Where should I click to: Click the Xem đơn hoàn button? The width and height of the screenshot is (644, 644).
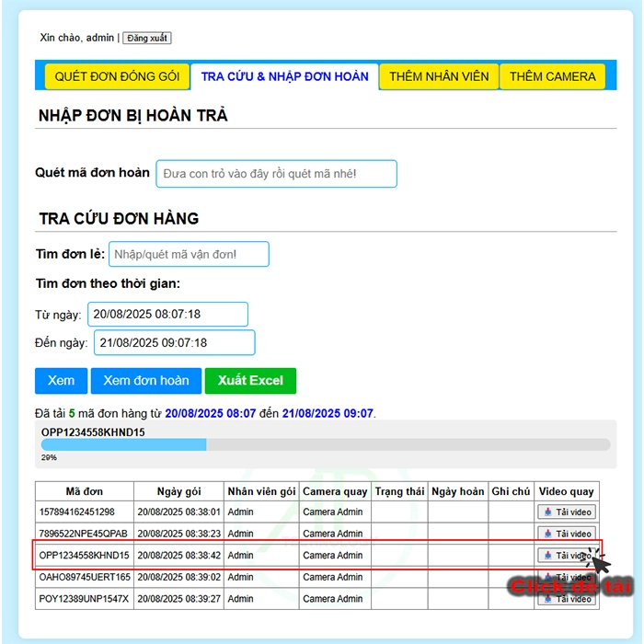click(x=145, y=380)
